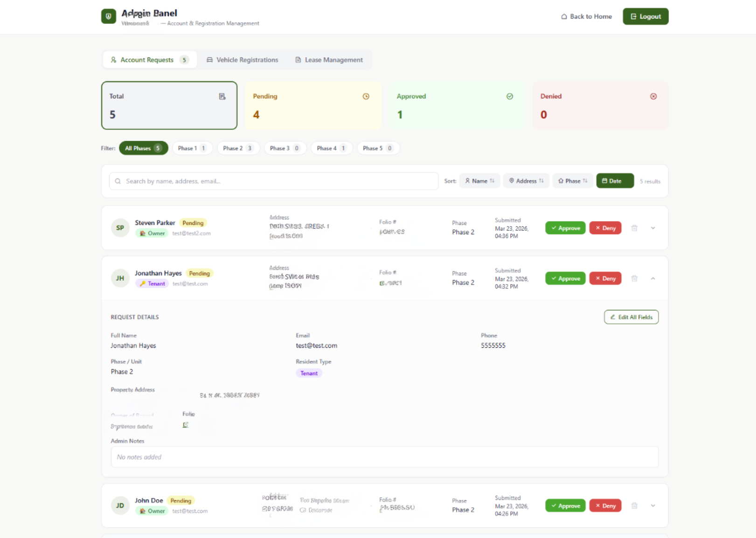Activate the Phase 2 filter
Screen dimensions: 756x538
coord(238,148)
